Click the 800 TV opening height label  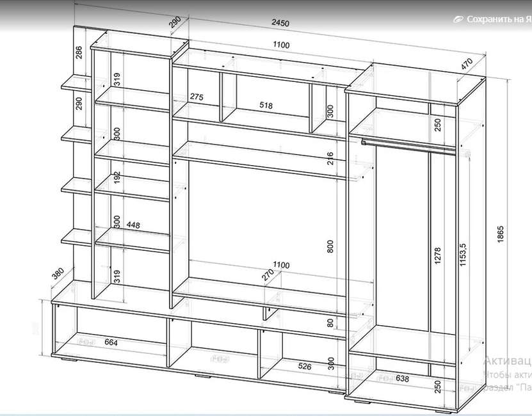coord(330,246)
